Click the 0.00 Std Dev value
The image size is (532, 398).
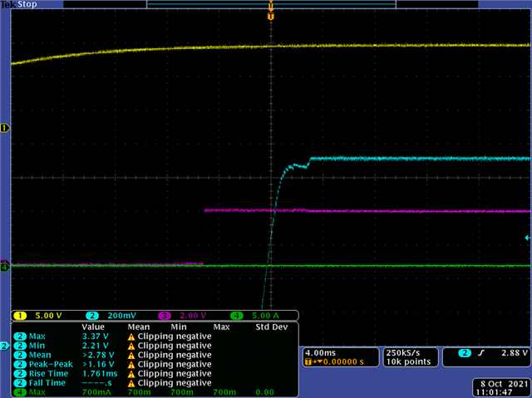point(264,392)
